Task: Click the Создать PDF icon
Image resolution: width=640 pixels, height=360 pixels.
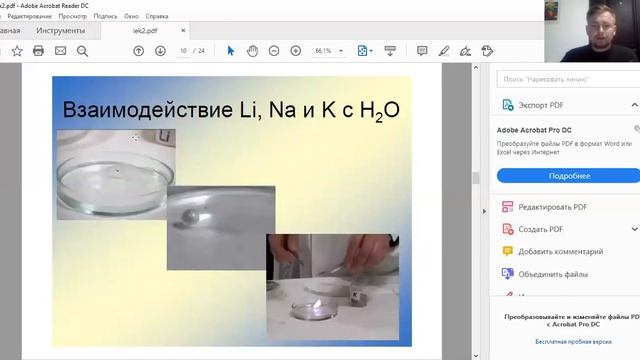Action: tap(507, 229)
